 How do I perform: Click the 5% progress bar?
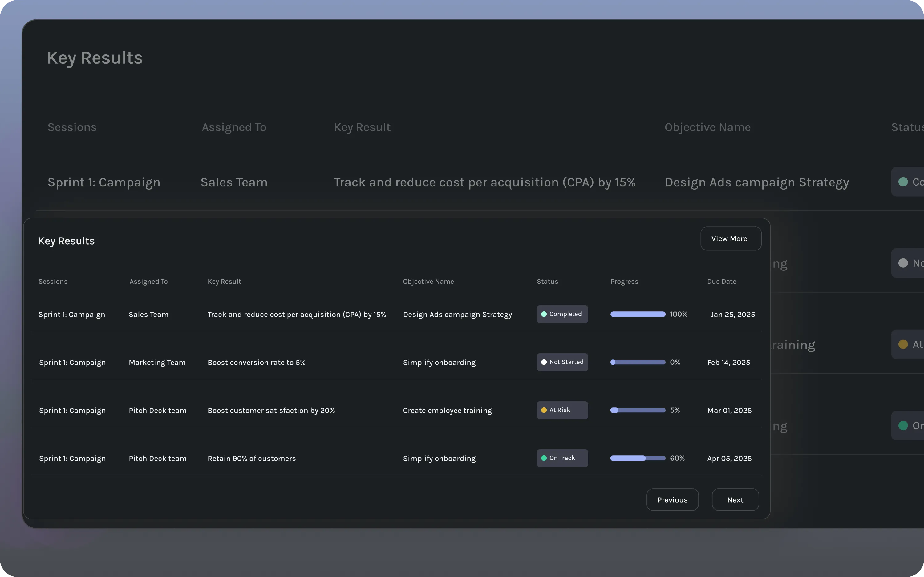(638, 410)
